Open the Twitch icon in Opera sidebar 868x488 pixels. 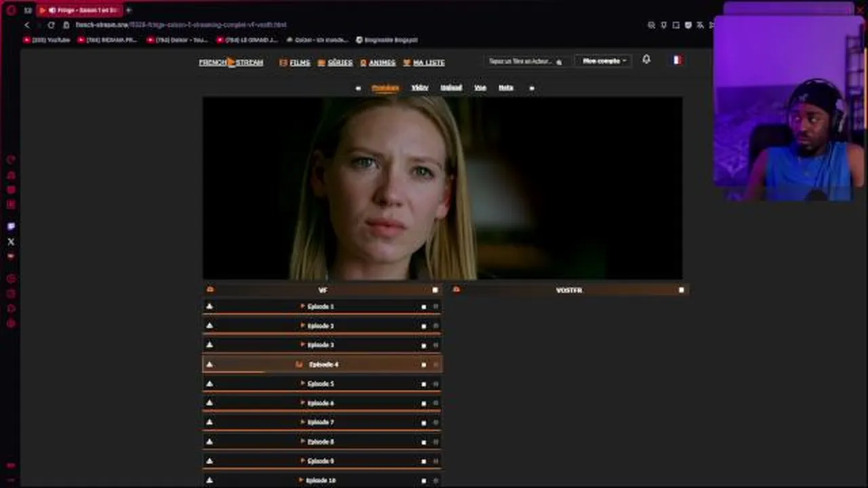11,226
